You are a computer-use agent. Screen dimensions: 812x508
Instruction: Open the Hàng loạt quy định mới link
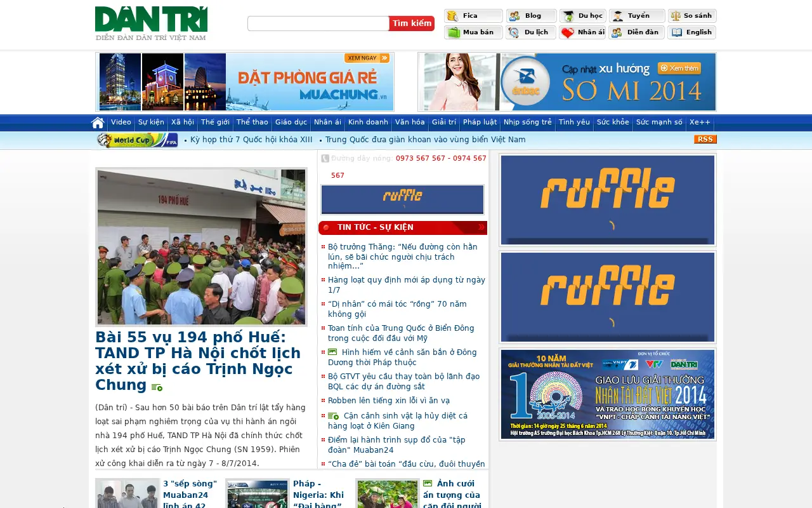(407, 284)
